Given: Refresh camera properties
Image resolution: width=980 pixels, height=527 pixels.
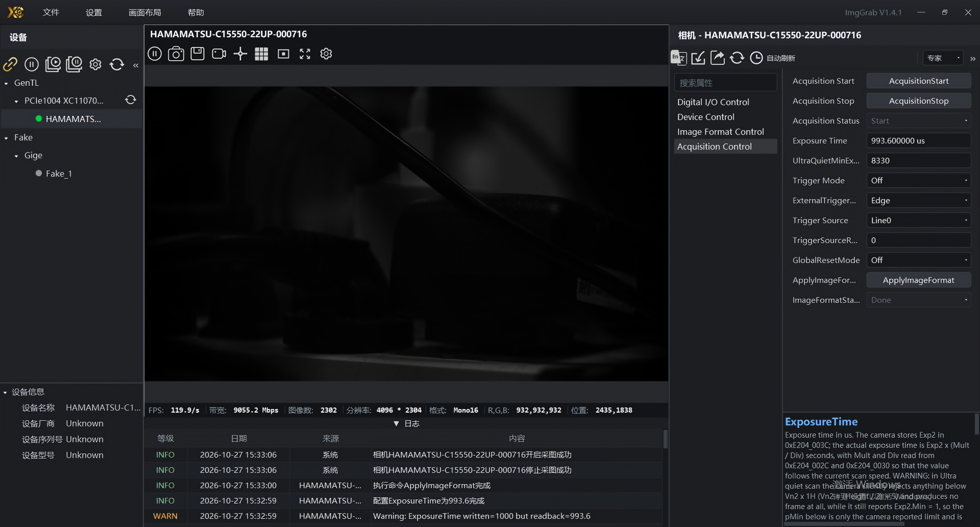Looking at the screenshot, I should point(737,58).
